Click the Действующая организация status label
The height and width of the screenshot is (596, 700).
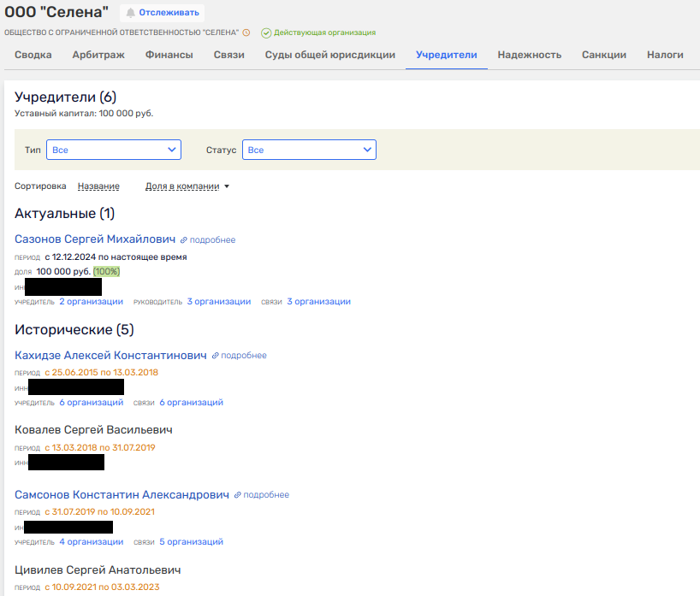coord(324,32)
